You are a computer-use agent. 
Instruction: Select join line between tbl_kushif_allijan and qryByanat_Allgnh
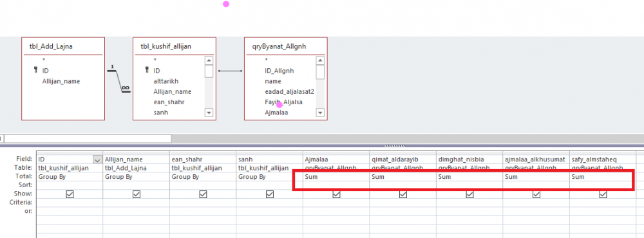[x=230, y=71]
